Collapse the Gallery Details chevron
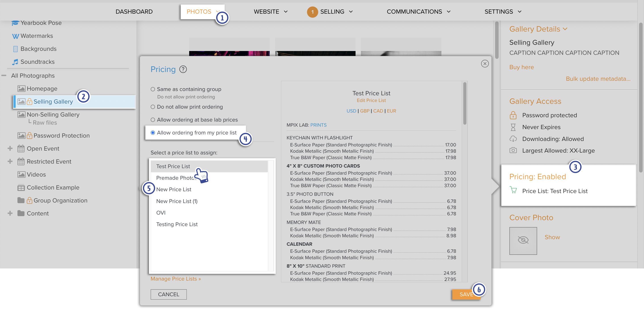Screen dimensions: 644x313 click(565, 29)
